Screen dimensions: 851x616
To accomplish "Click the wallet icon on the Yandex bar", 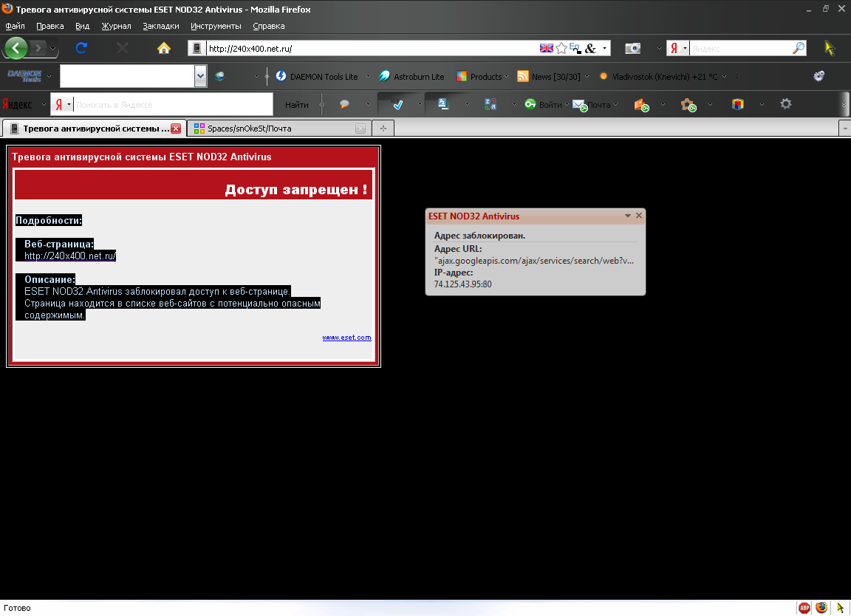I will 641,105.
